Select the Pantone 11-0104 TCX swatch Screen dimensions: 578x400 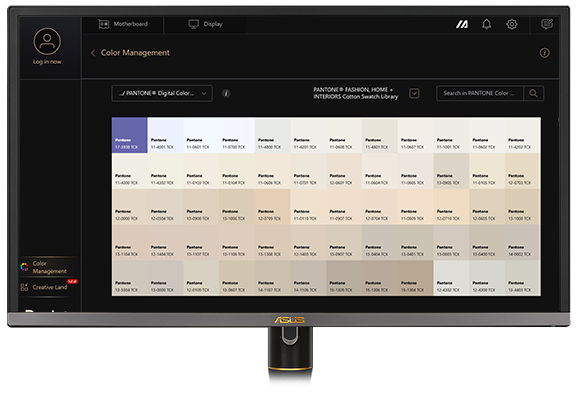click(237, 171)
